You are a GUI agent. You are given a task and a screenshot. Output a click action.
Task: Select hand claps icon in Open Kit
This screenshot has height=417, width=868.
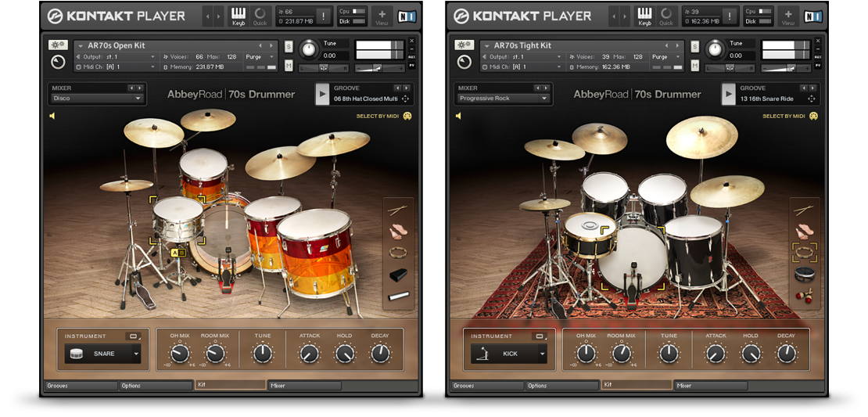pos(397,232)
